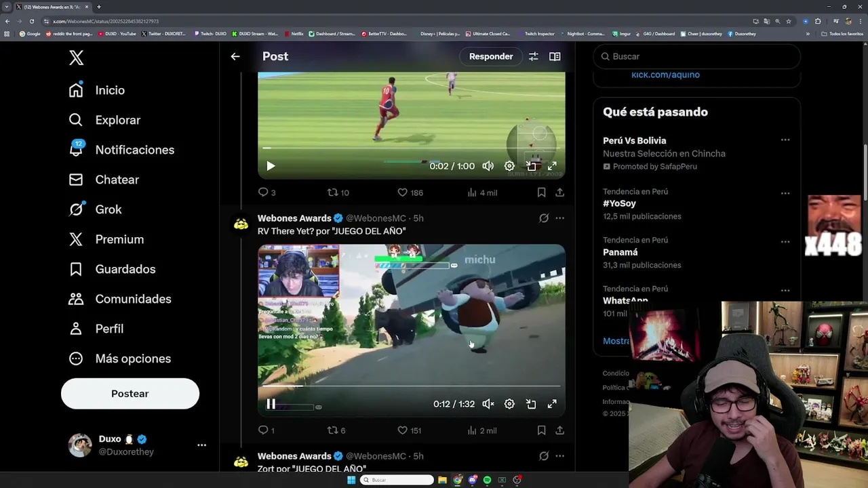Enable picture-in-picture on RV There Yet video
The height and width of the screenshot is (488, 868).
click(531, 404)
